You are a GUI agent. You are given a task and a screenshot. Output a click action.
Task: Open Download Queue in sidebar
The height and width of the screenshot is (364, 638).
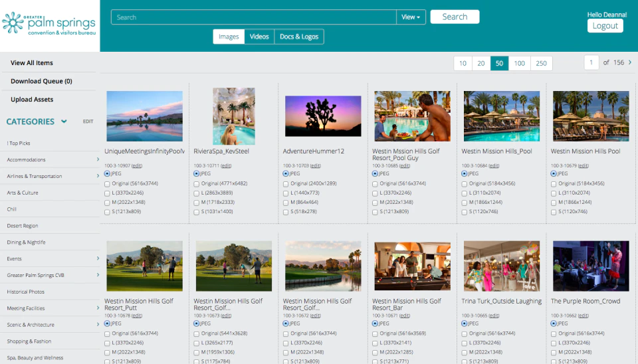[41, 81]
